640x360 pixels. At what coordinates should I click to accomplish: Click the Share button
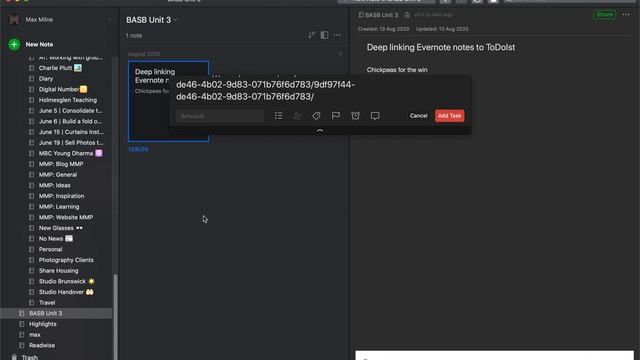click(604, 15)
